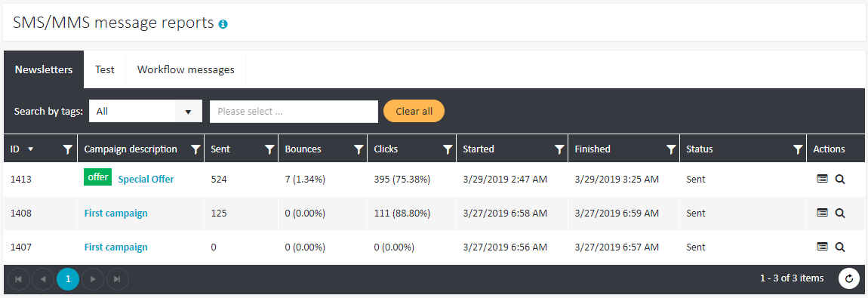Open filter icon on the Sent column
868x298 pixels.
pos(269,149)
